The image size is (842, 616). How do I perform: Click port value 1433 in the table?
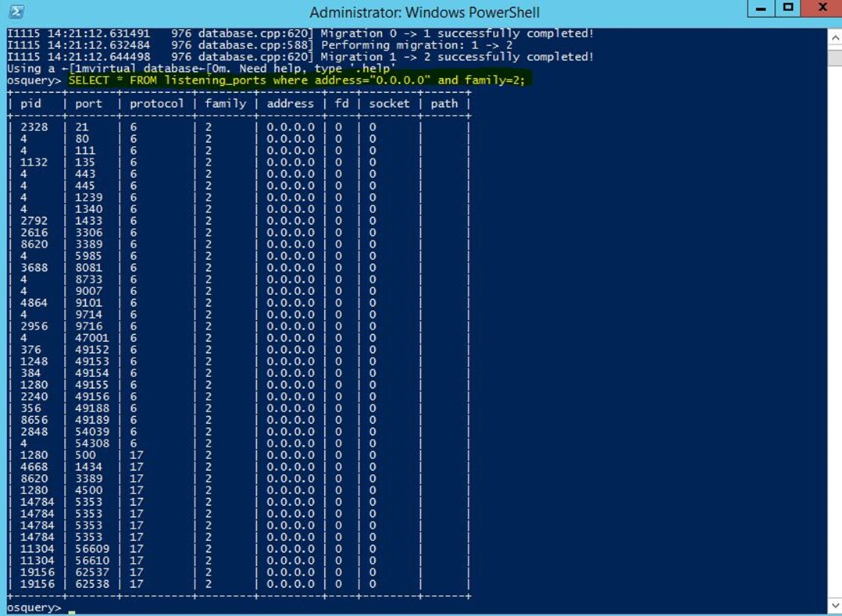click(88, 221)
